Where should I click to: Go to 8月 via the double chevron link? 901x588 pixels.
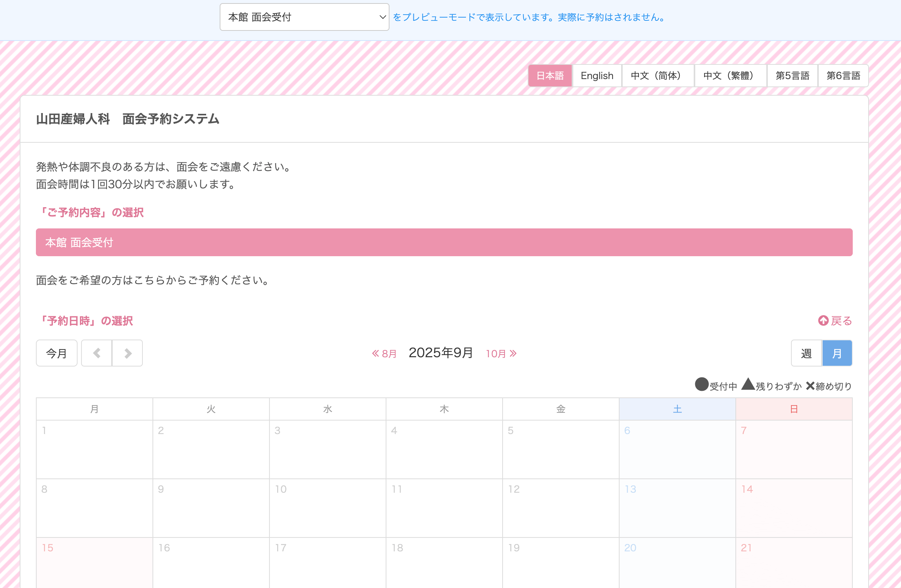pyautogui.click(x=384, y=353)
